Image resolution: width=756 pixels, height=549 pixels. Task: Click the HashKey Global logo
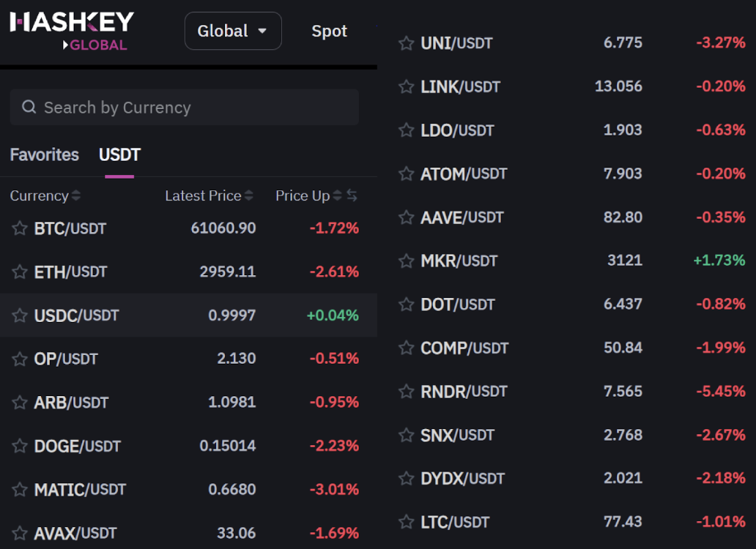point(72,31)
